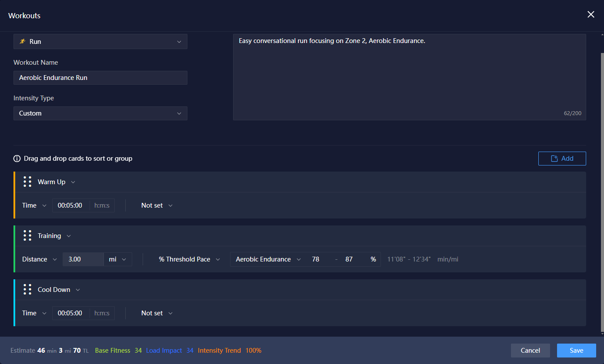
Task: Save the workout
Action: 576,351
